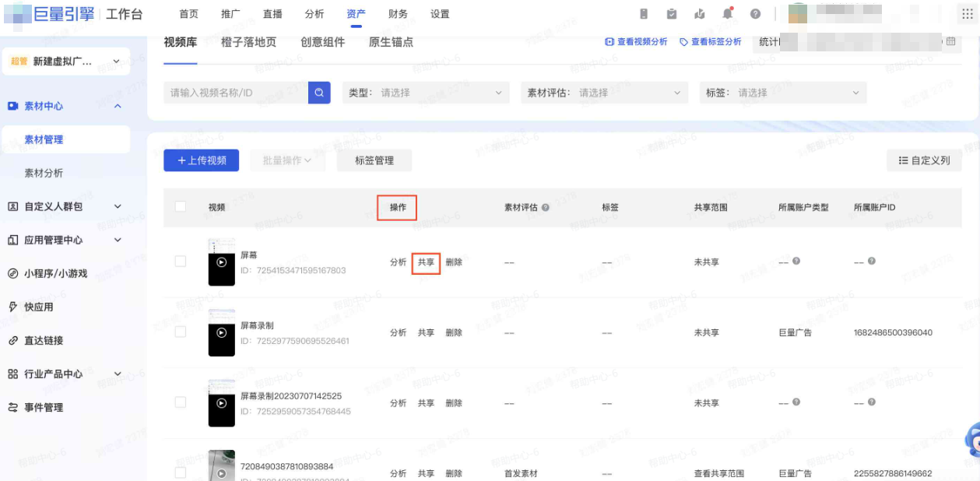980x481 pixels.
Task: Open 小程序/小游戏 in sidebar
Action: [55, 273]
